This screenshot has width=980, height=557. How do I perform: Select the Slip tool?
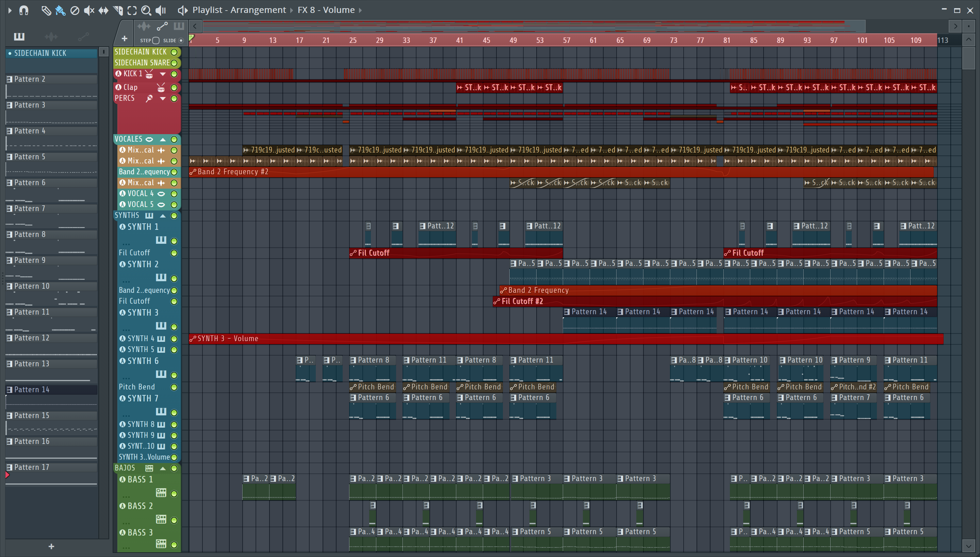(x=103, y=10)
